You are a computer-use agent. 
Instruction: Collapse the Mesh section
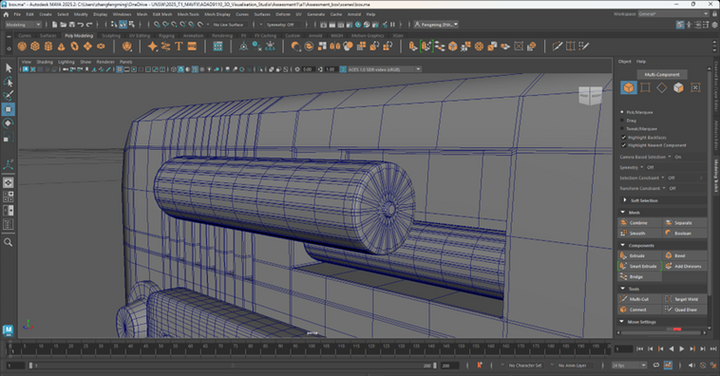(x=623, y=212)
